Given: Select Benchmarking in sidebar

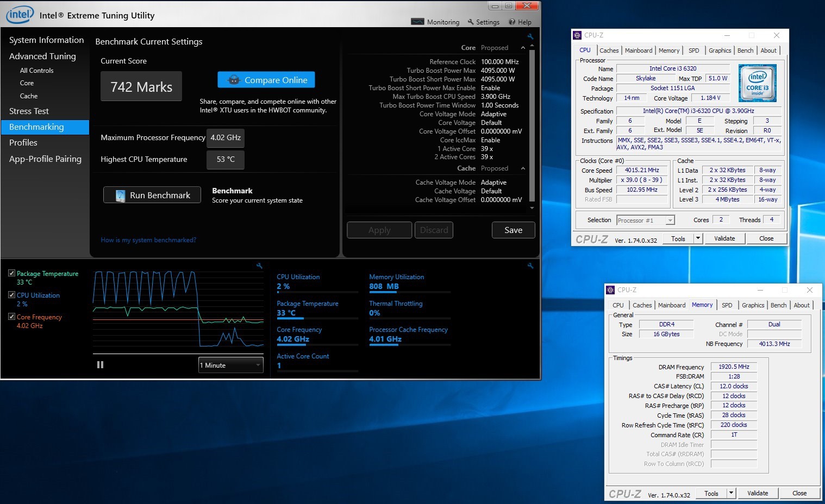Looking at the screenshot, I should (x=45, y=127).
